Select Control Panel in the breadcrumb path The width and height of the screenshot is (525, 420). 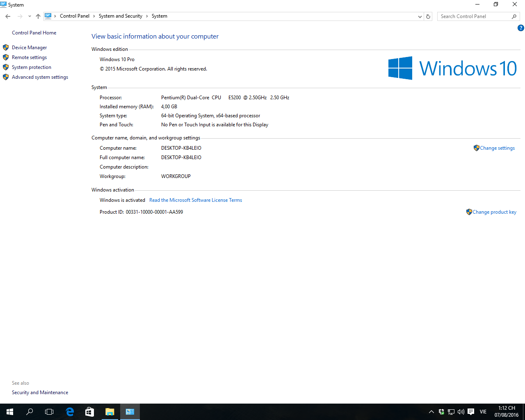coord(74,16)
